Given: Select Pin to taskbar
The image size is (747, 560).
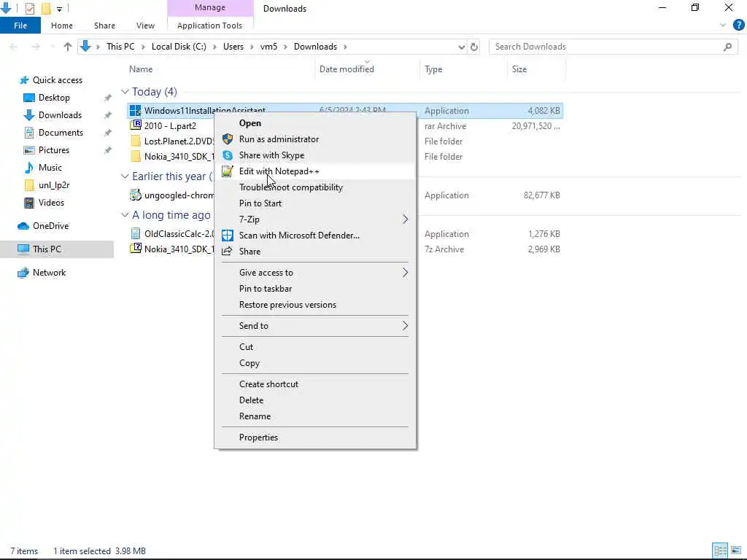Looking at the screenshot, I should pos(266,289).
